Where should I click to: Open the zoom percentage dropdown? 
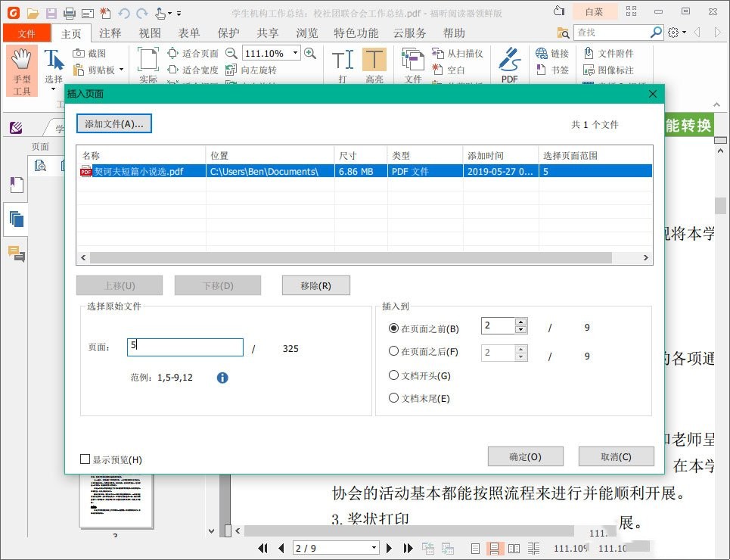point(295,53)
